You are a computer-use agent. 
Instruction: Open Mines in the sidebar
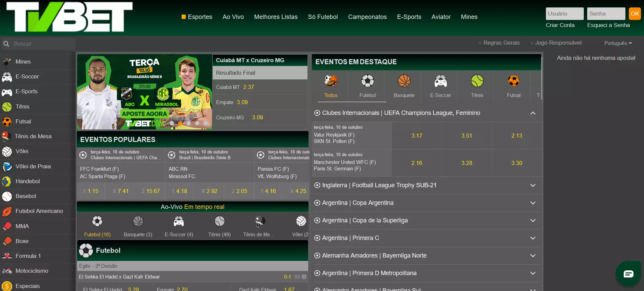23,62
